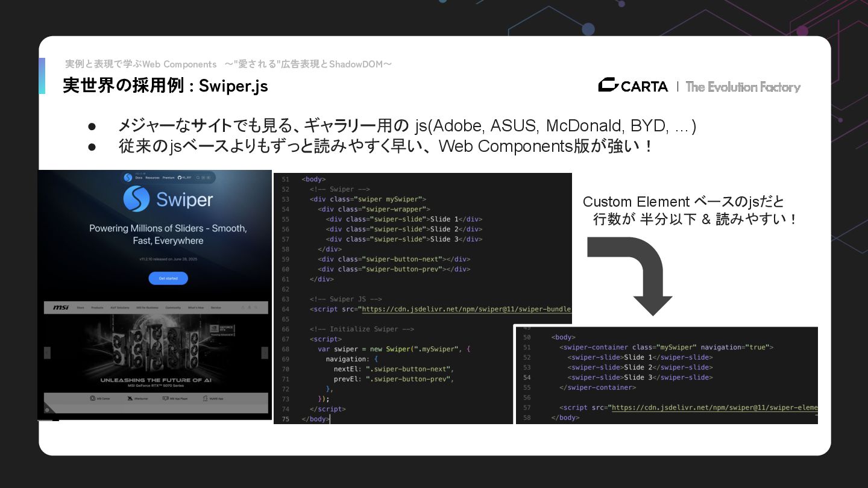This screenshot has width=868, height=488.
Task: Open What's New in the MSI menu
Action: (195, 307)
